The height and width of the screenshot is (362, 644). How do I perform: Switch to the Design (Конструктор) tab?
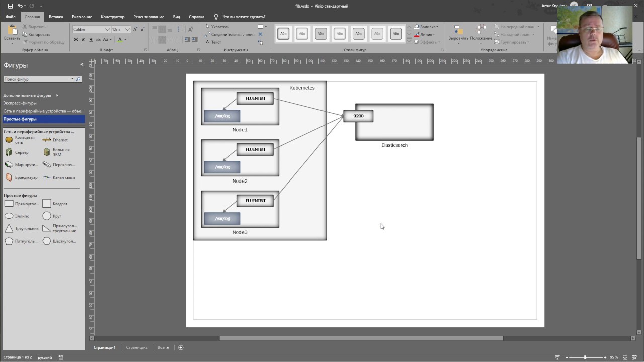pos(113,17)
